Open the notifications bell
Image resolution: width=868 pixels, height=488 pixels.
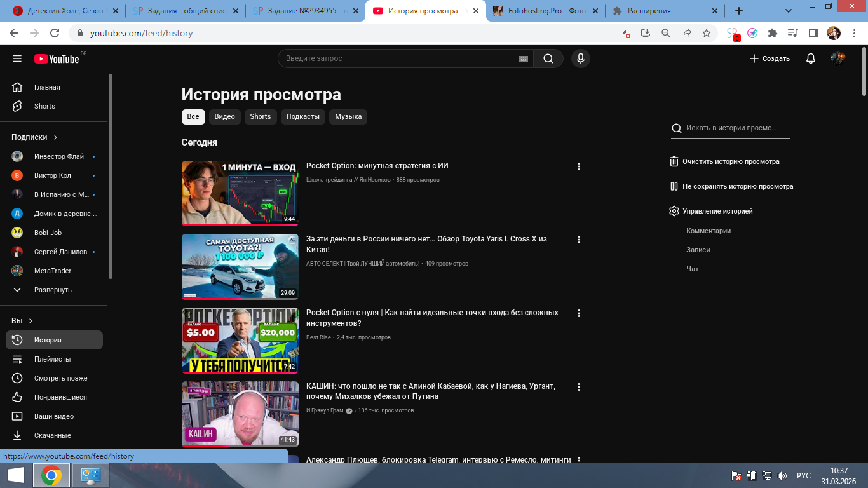[x=810, y=58]
